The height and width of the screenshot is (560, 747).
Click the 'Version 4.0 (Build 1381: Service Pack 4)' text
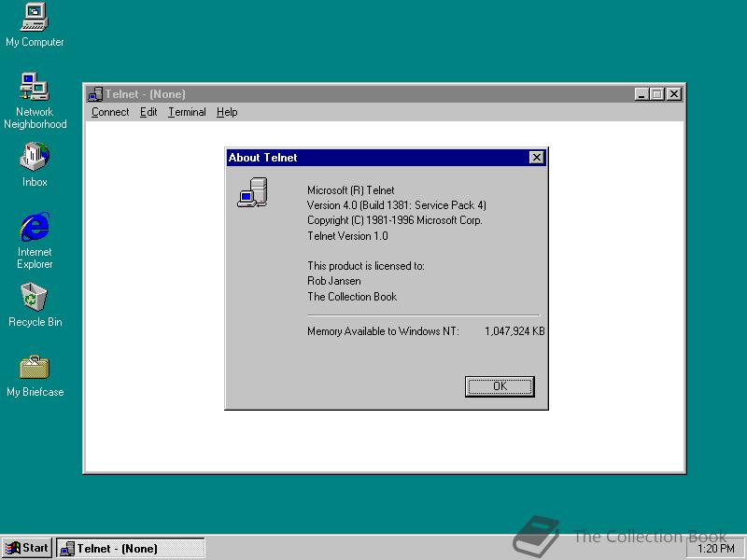click(x=396, y=205)
